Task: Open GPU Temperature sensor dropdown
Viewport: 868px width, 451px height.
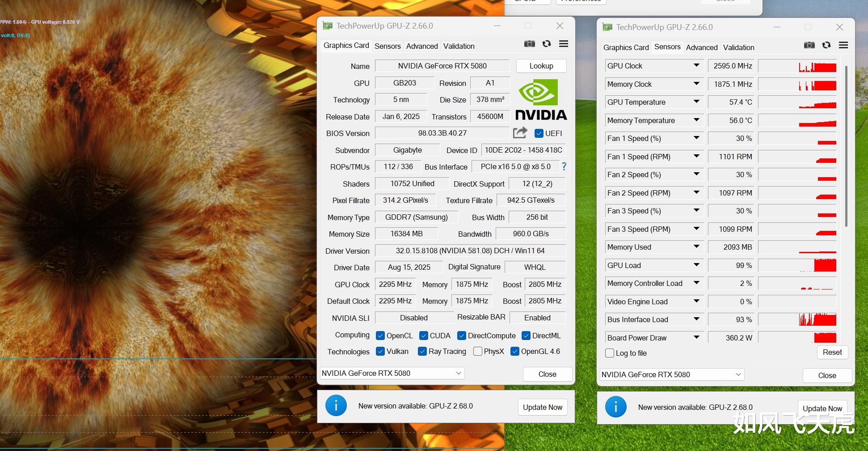Action: 696,102
